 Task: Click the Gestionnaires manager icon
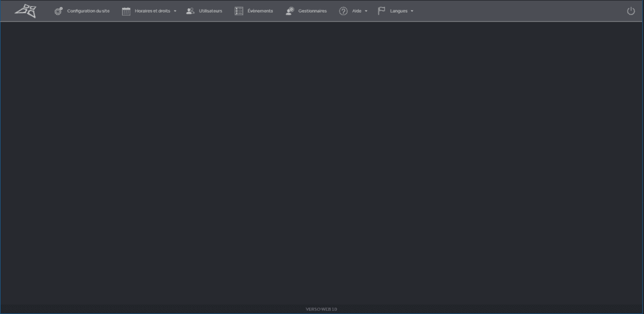click(x=290, y=11)
